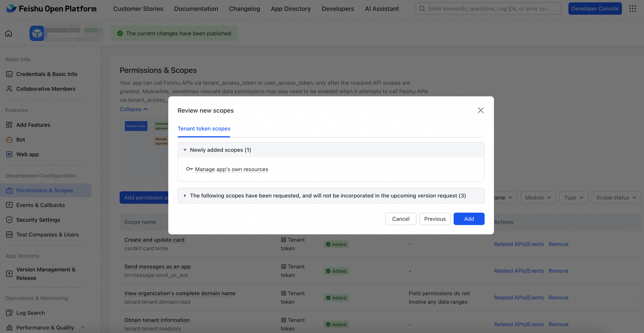Open the apps grid icon at top right

[633, 9]
